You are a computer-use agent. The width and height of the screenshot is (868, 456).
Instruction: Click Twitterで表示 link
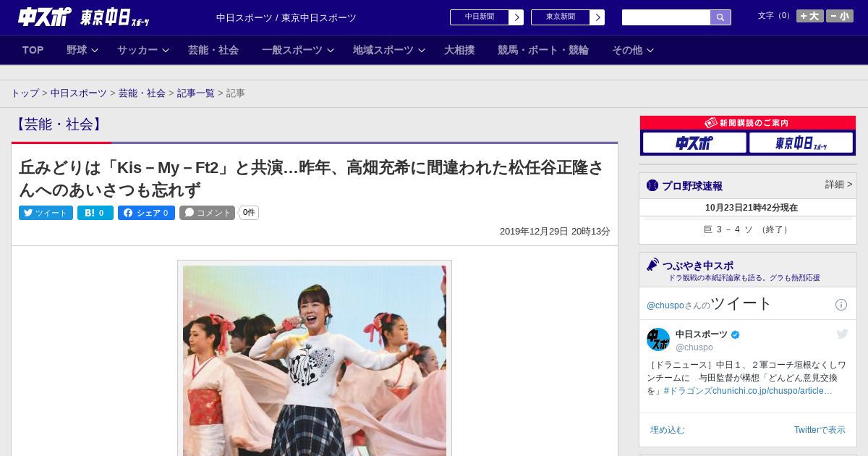(820, 430)
